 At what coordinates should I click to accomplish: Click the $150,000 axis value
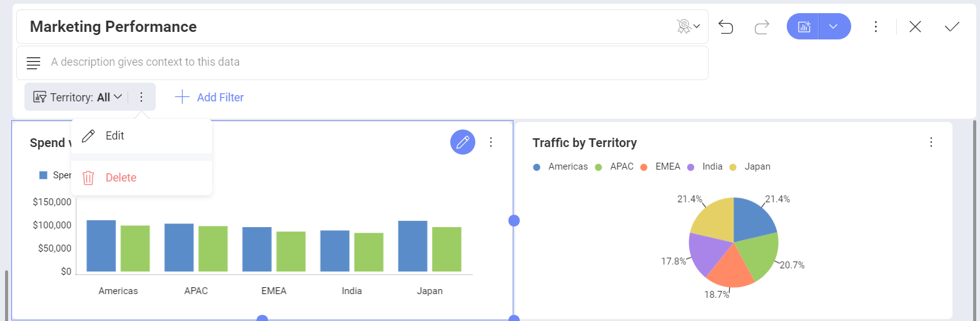click(52, 202)
